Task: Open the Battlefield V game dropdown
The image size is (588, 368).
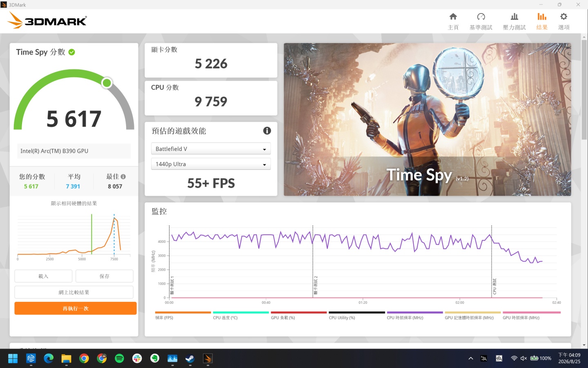Action: click(211, 149)
